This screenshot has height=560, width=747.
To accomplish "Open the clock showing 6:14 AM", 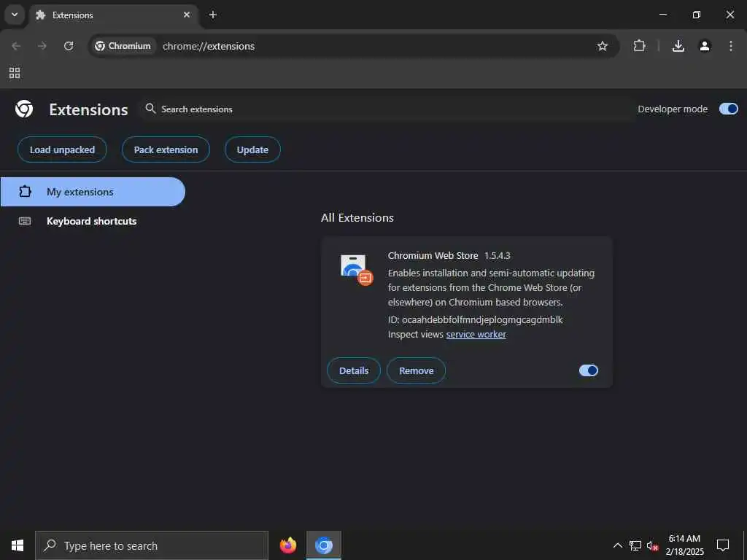I will (x=684, y=545).
